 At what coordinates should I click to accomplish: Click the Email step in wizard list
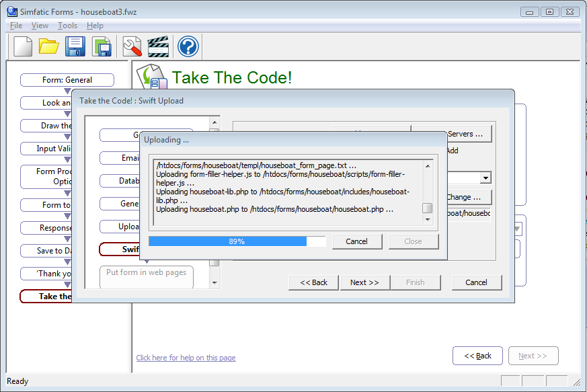point(120,158)
